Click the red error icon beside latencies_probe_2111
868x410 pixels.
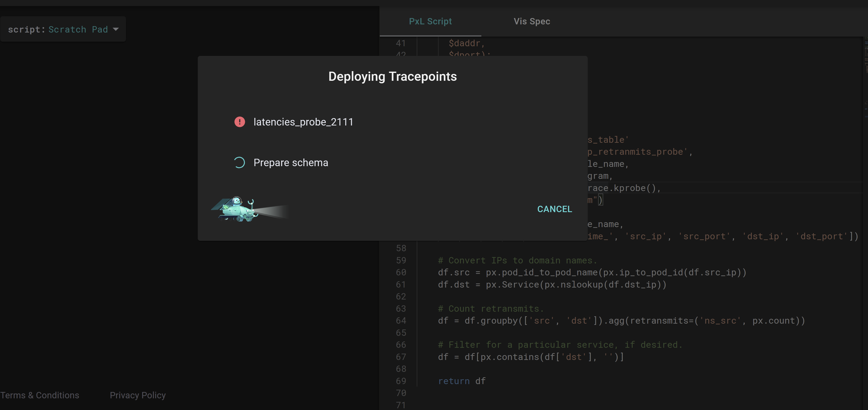pos(240,122)
